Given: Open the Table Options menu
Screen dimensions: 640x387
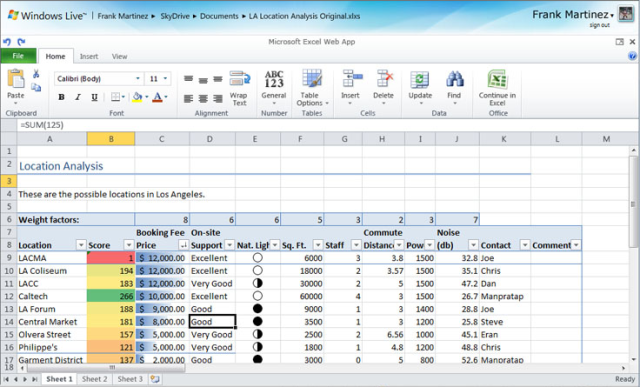Looking at the screenshot, I should click(x=312, y=88).
